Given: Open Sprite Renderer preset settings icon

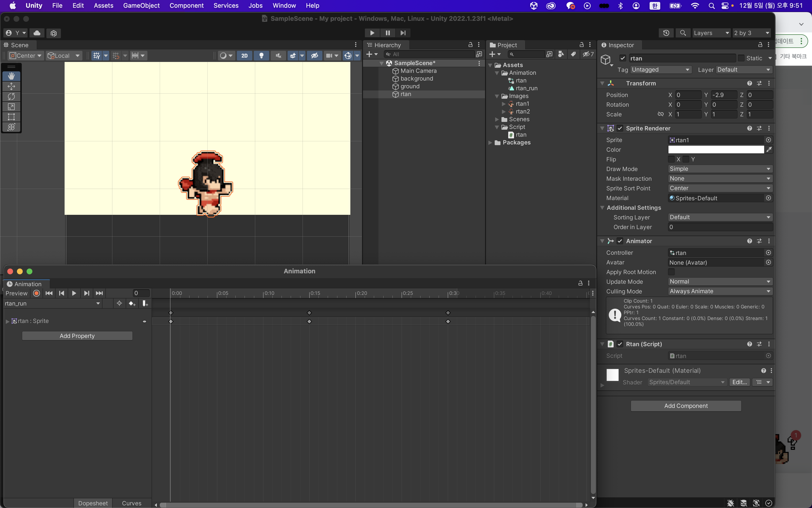Looking at the screenshot, I should (x=759, y=128).
